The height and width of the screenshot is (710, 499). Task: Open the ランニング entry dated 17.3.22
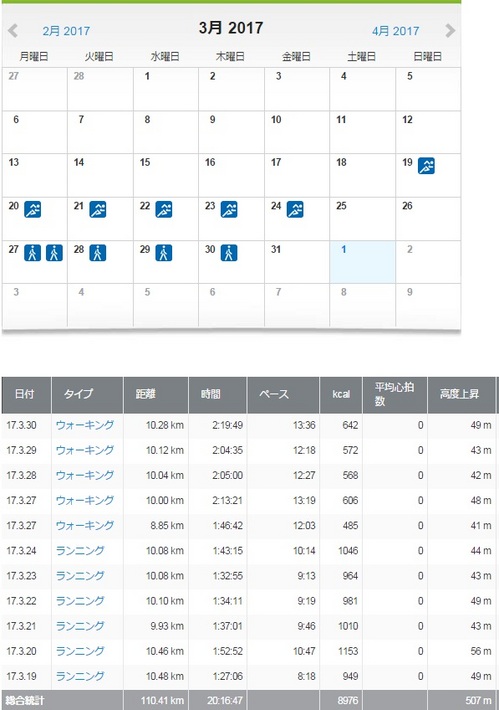point(80,601)
